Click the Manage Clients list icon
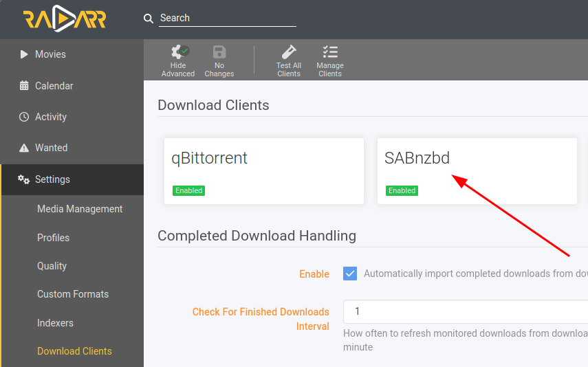 pyautogui.click(x=330, y=52)
